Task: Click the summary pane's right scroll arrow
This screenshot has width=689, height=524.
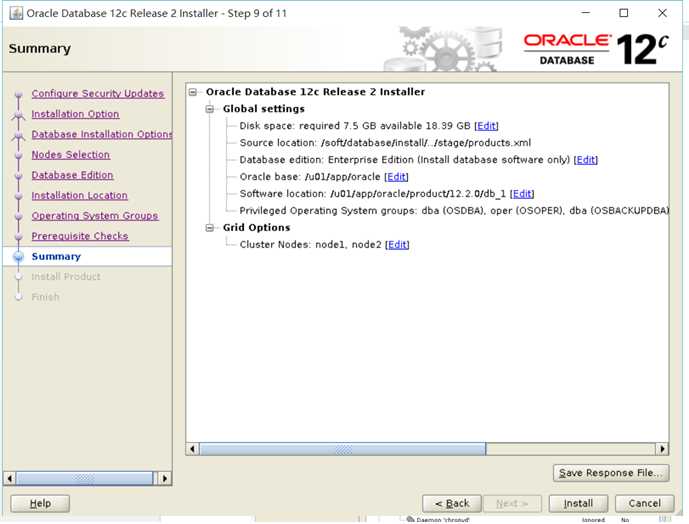Action: click(662, 449)
